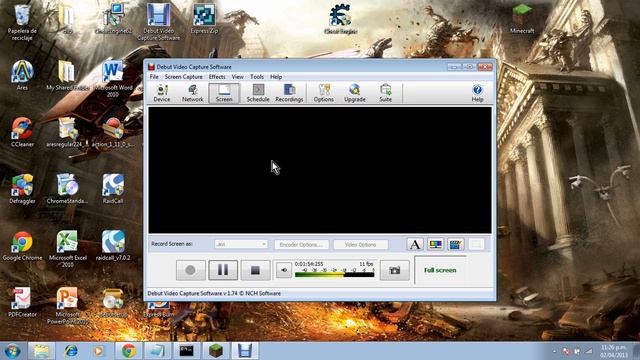This screenshot has height=360, width=640.
Task: Open the color effects monitor icon
Action: coord(435,244)
